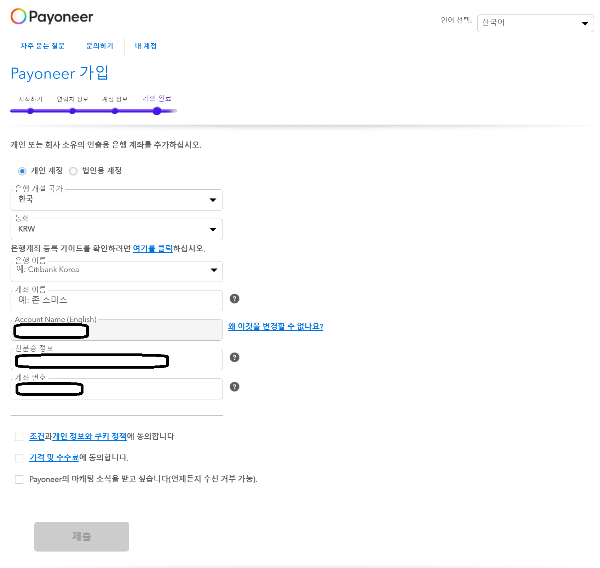Open the 조건 terms link
The height and width of the screenshot is (568, 600).
coord(37,436)
